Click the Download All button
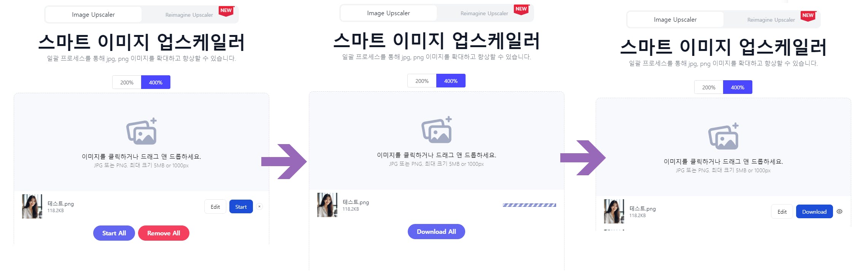 point(436,232)
